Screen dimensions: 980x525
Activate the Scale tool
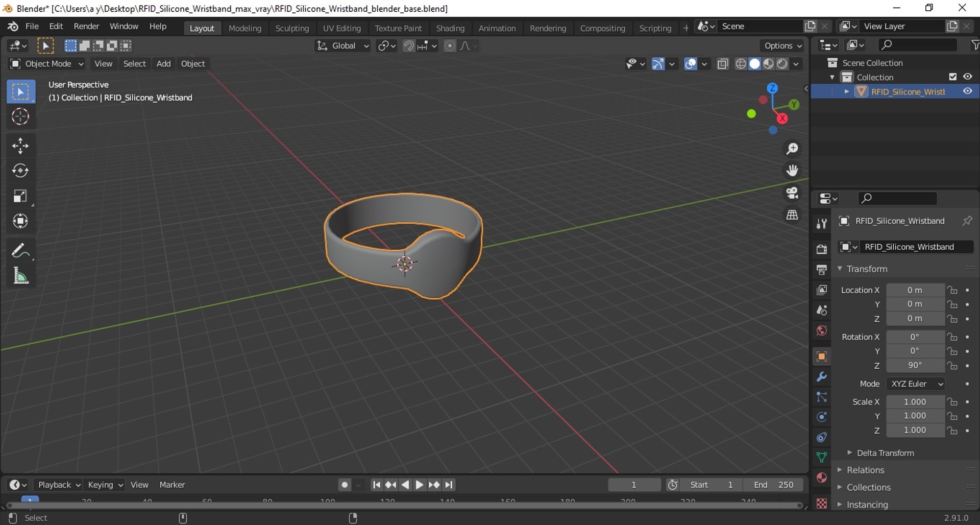point(20,196)
